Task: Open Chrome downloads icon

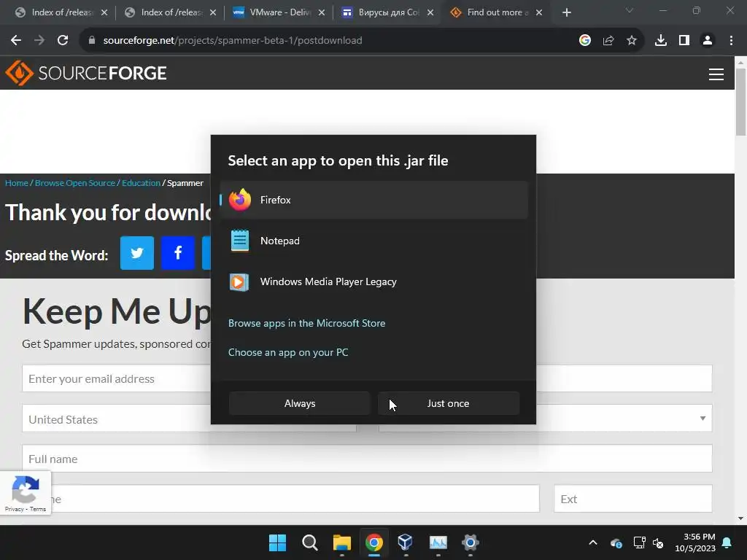Action: point(661,41)
